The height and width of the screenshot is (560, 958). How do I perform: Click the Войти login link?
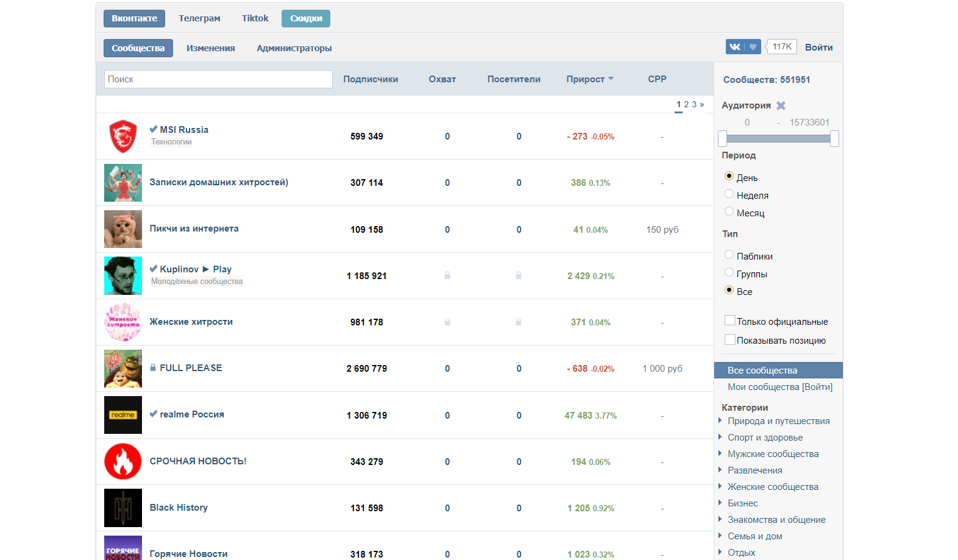pos(818,48)
